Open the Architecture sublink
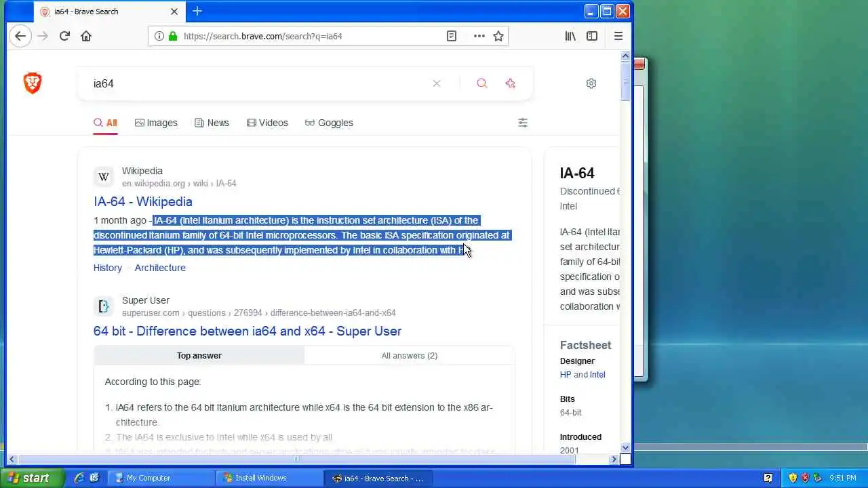The image size is (868, 488). [160, 268]
